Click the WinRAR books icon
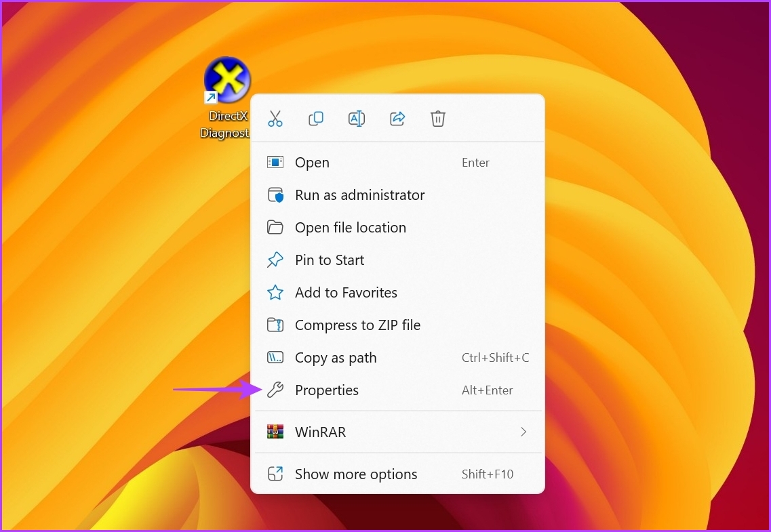 (x=275, y=432)
